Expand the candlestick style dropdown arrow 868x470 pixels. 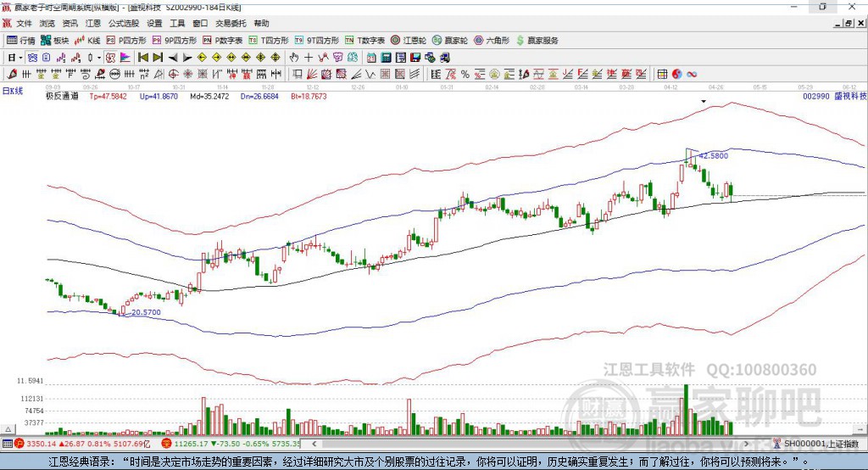click(99, 58)
